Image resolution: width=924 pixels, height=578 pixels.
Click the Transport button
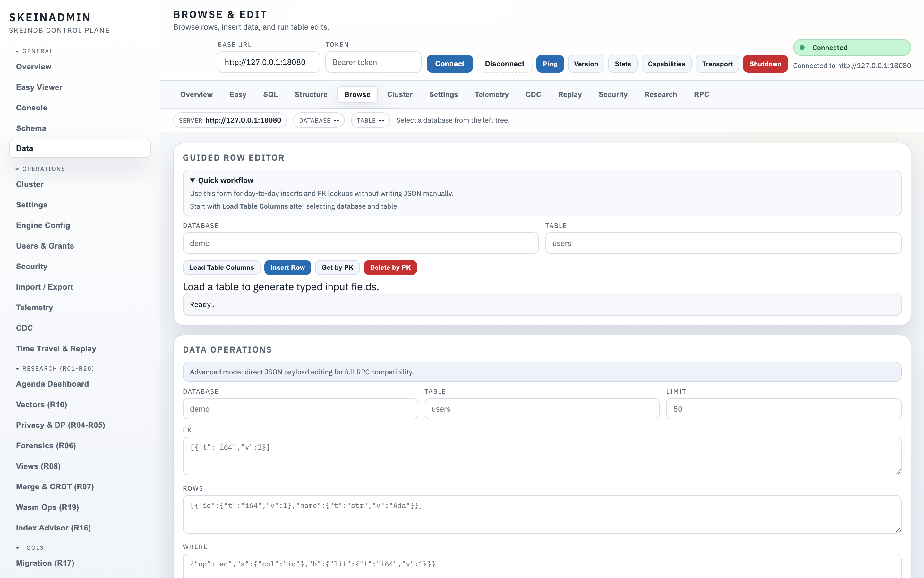point(717,64)
